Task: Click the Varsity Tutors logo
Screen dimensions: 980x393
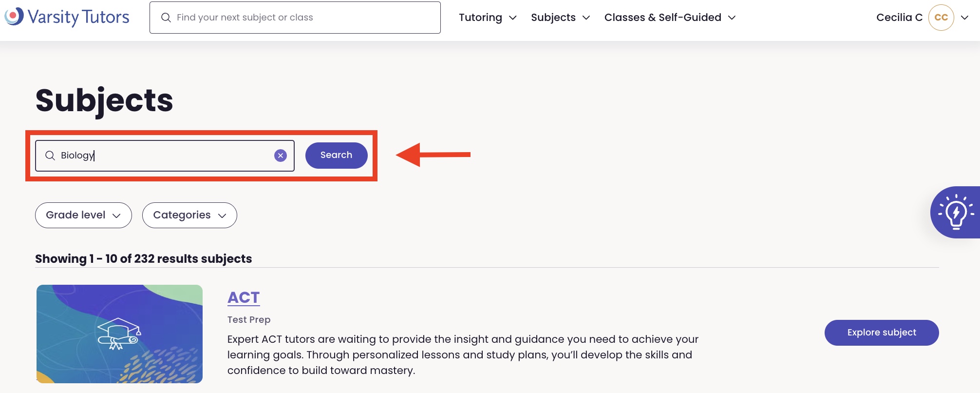Action: pyautogui.click(x=67, y=17)
